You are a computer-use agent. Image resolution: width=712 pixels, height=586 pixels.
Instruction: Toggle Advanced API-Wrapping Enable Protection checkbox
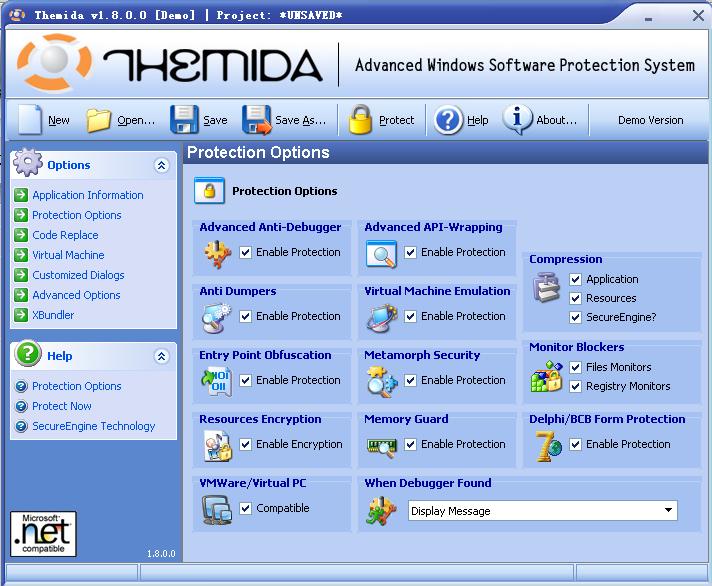(x=410, y=252)
